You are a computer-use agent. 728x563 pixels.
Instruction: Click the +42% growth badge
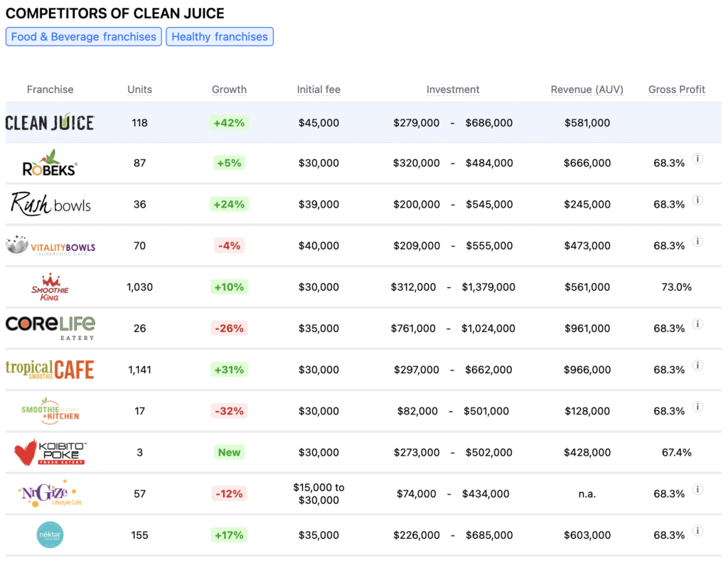tap(230, 122)
